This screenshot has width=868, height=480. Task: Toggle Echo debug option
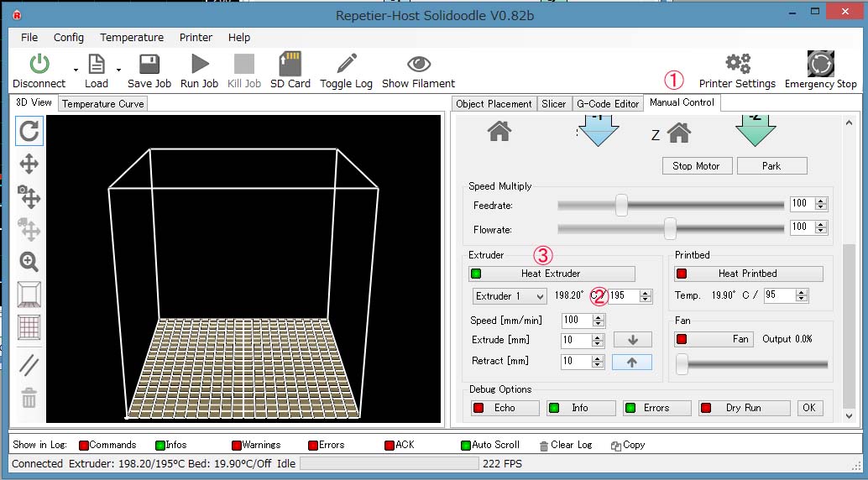(x=505, y=408)
